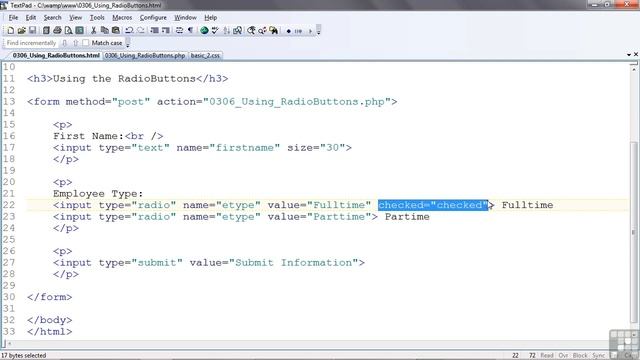The width and height of the screenshot is (640, 360).
Task: Toggle Ovr overwrite mode indicator
Action: coord(563,356)
